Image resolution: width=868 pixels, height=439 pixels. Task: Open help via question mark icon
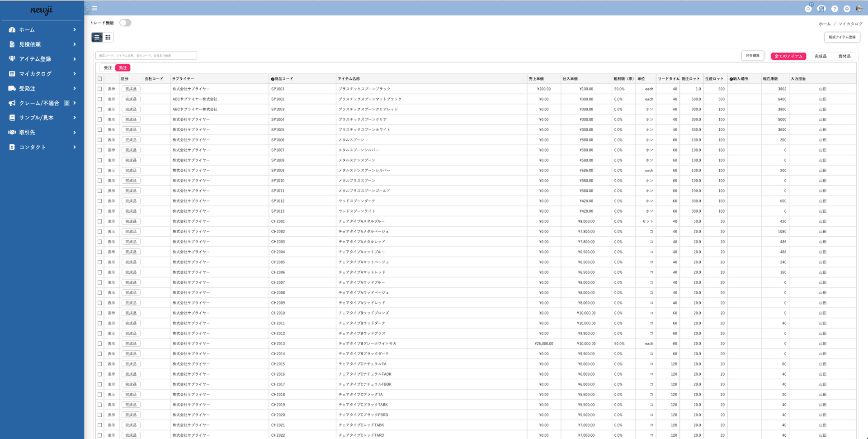point(835,9)
